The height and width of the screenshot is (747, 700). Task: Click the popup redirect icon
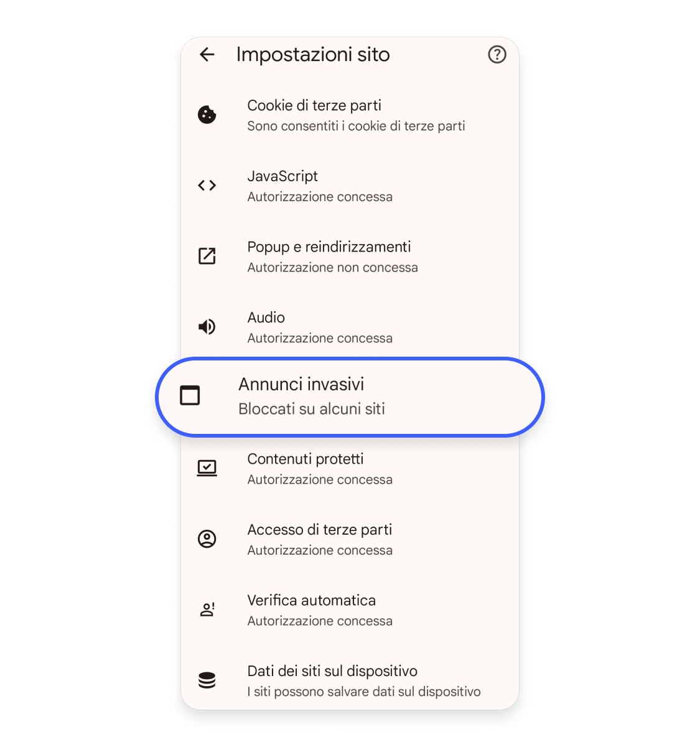[x=207, y=256]
